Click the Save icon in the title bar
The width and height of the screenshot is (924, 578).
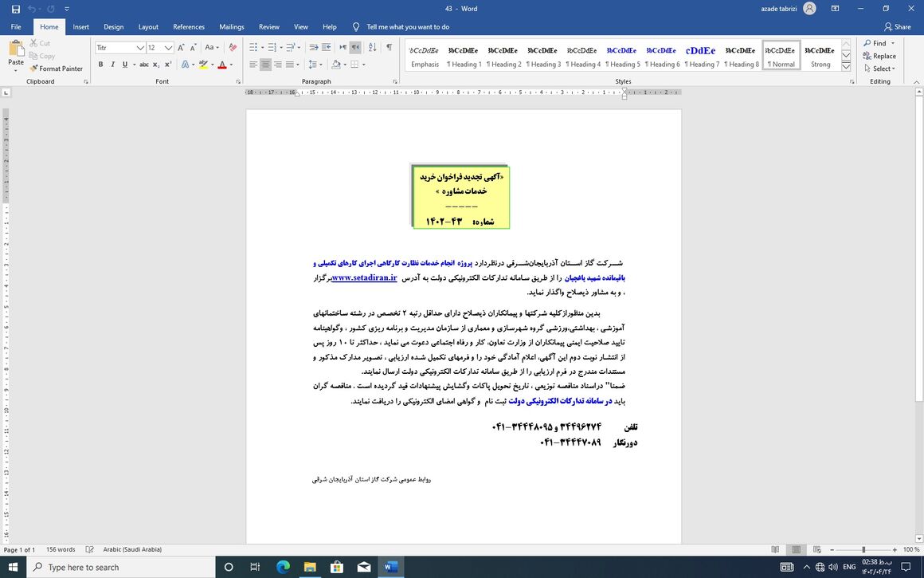tap(16, 9)
